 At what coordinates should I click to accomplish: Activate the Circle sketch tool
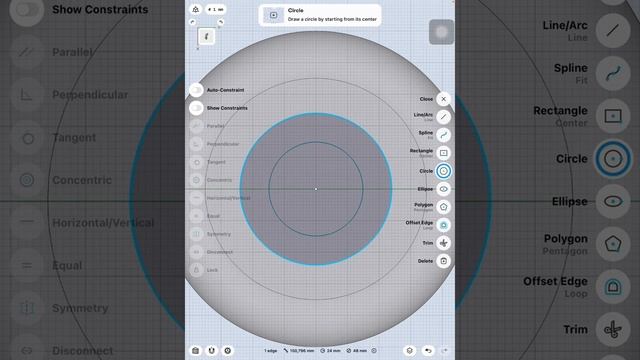tap(443, 171)
